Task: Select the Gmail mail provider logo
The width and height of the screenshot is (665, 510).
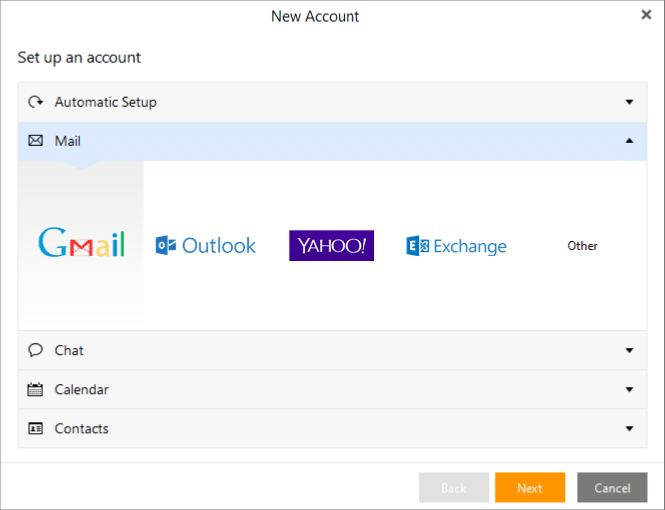Action: tap(81, 245)
